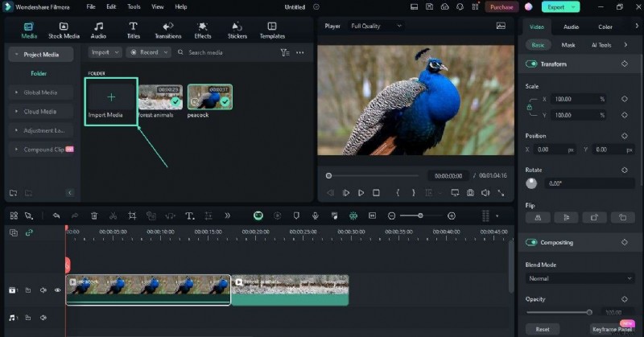The width and height of the screenshot is (644, 337).
Task: Flip the clip horizontally
Action: click(538, 217)
